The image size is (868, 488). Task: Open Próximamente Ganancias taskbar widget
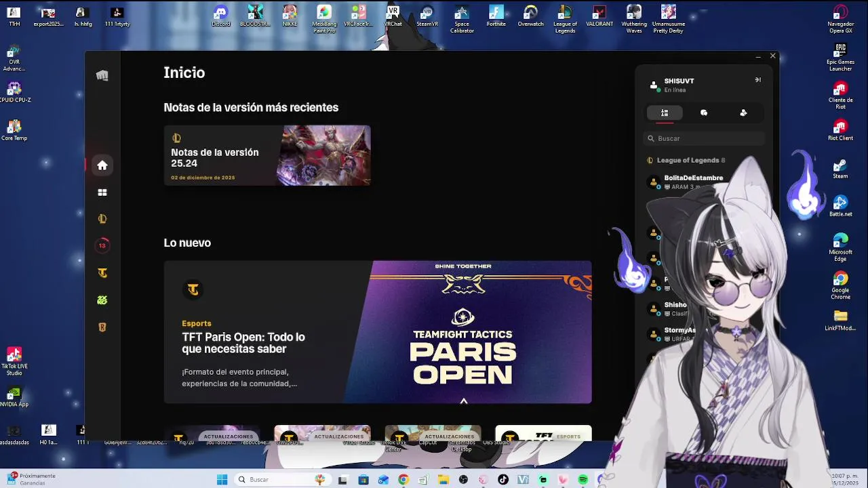click(32, 479)
